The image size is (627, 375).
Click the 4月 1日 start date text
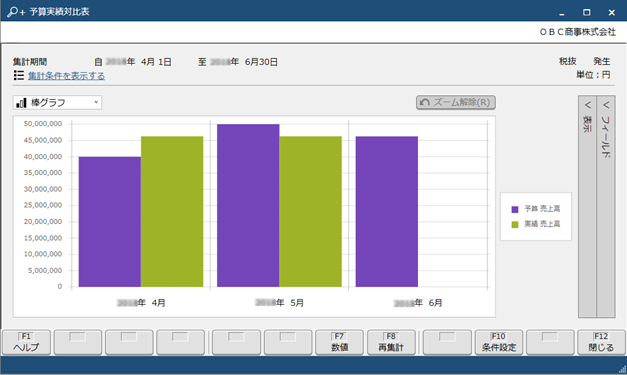156,62
